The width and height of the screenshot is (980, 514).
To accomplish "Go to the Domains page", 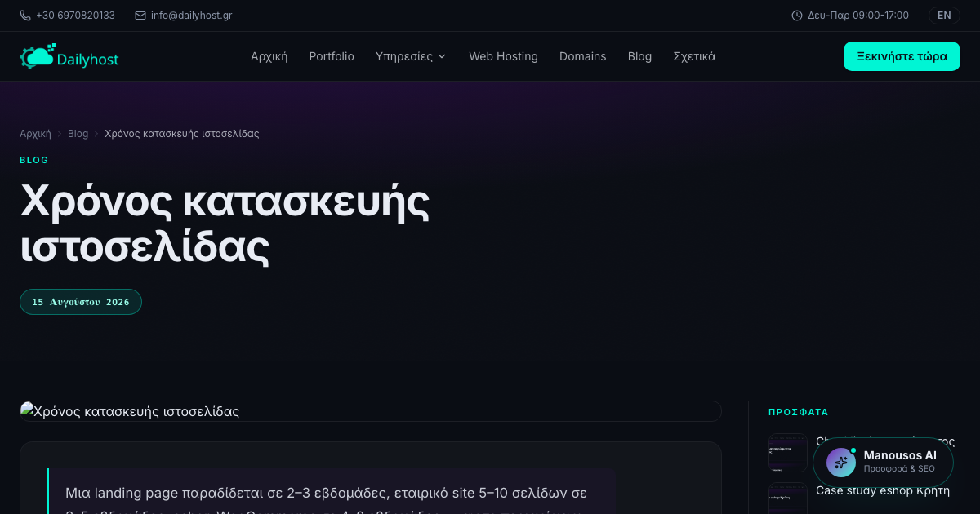I will click(x=583, y=56).
